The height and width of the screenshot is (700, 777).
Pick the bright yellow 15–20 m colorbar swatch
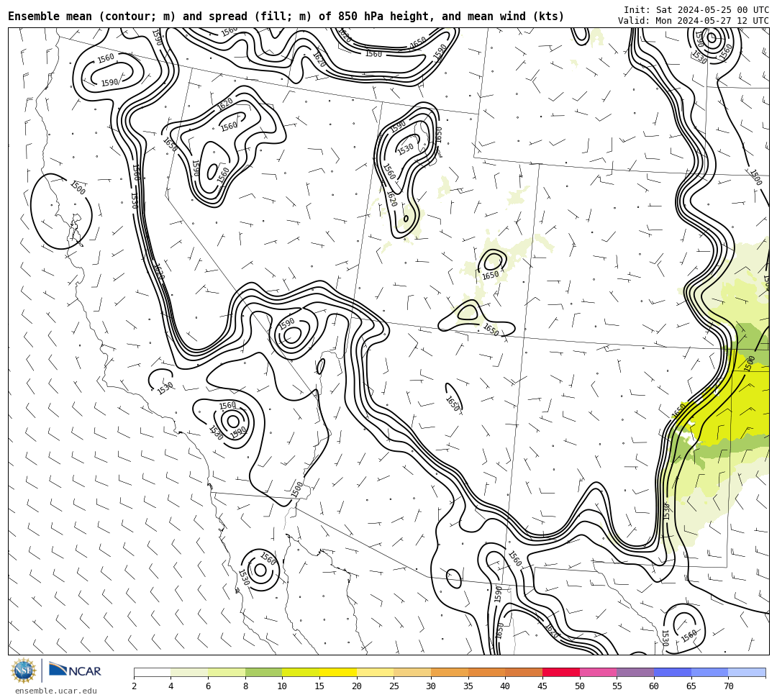coord(338,672)
